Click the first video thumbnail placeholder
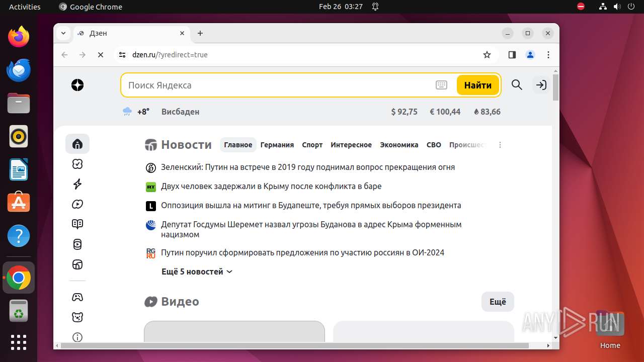The image size is (644, 362). [x=234, y=331]
